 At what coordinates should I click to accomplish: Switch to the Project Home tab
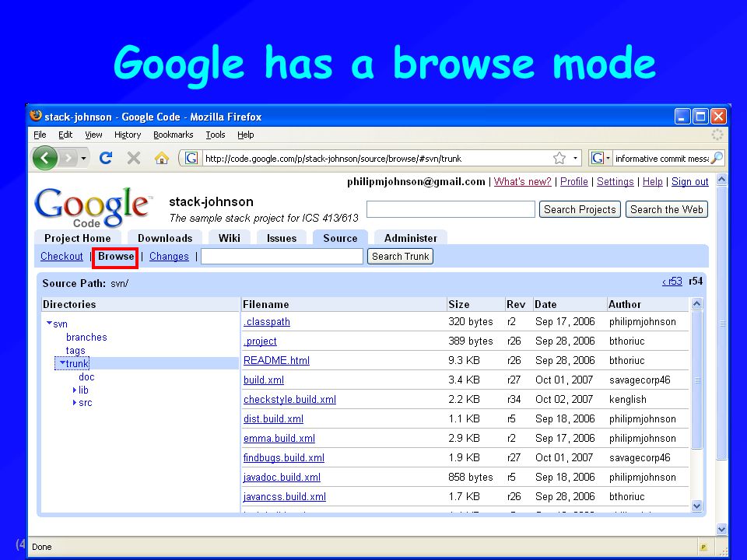pyautogui.click(x=77, y=238)
